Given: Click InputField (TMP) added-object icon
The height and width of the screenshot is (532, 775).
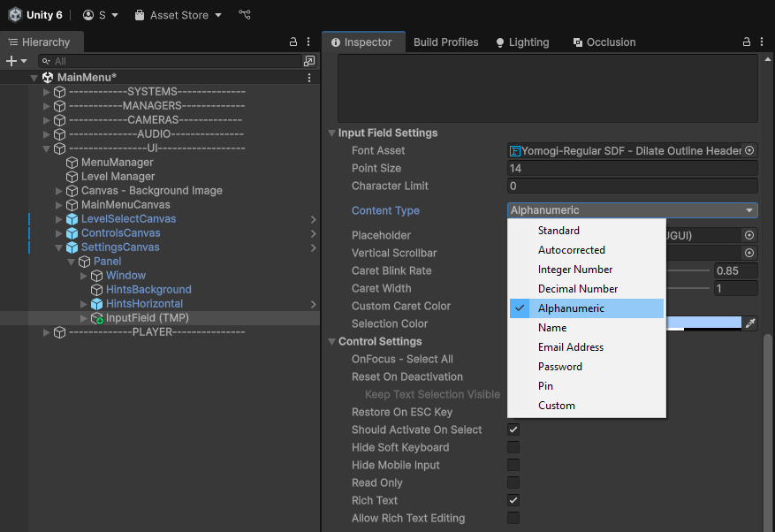Looking at the screenshot, I should (97, 318).
